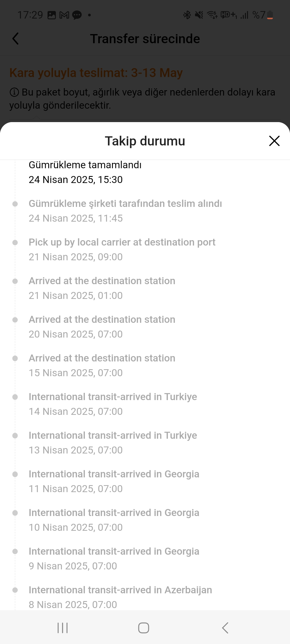Tap the timeline dot for 15 Nisan arrival
This screenshot has height=644, width=290.
(x=15, y=358)
